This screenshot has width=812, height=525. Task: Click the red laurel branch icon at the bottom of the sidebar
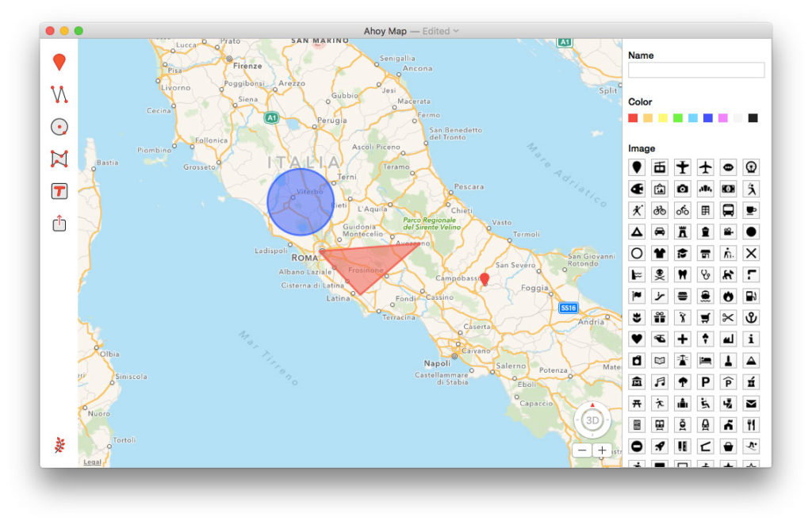pos(59,445)
